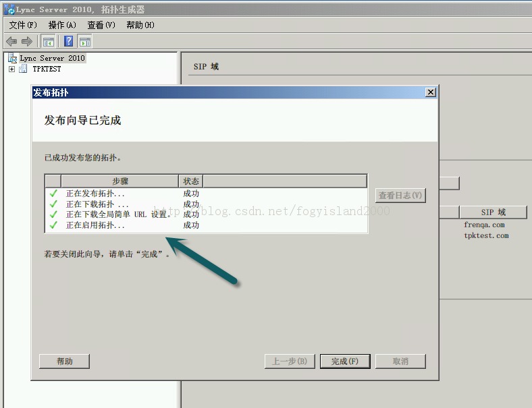Click the SIP 域 column header in main window

494,212
